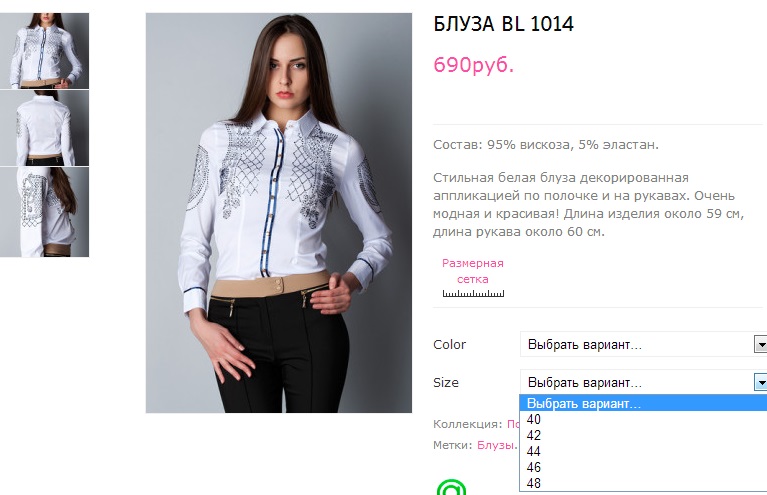Click the Size dropdown arrow
Viewport: 767px width, 495px height.
[760, 383]
